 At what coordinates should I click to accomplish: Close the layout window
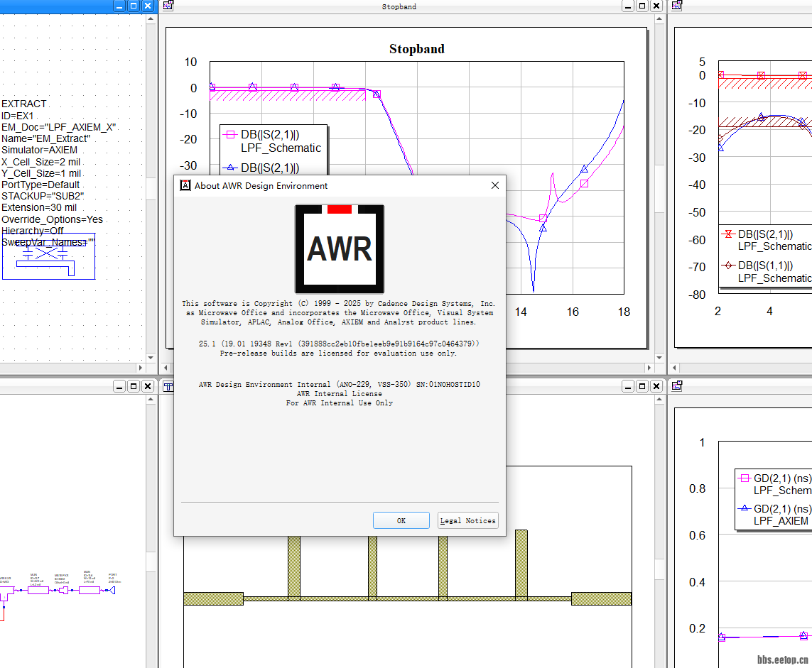click(656, 386)
